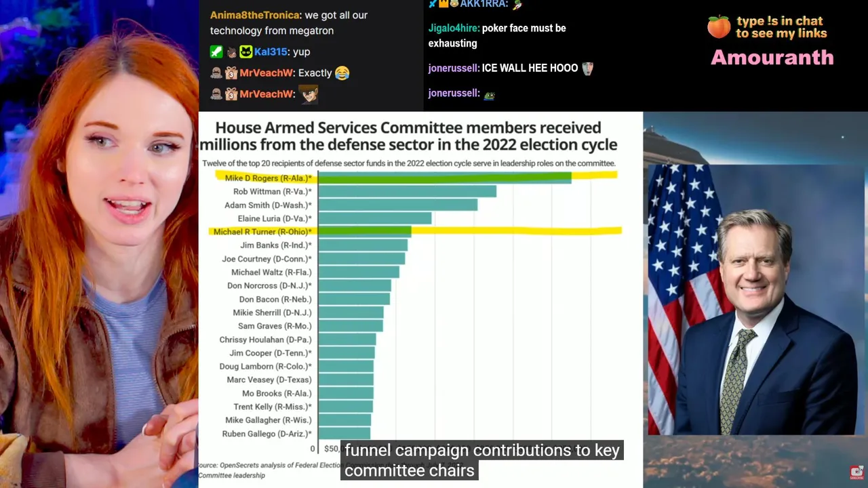Select the Rob Wittman (R-Va.) bar

tap(407, 192)
